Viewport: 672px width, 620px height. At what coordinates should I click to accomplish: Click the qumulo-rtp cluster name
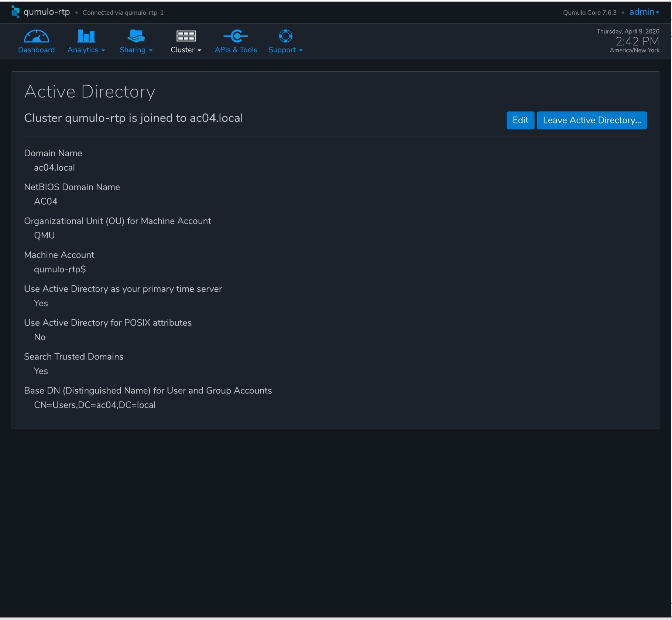[x=47, y=12]
